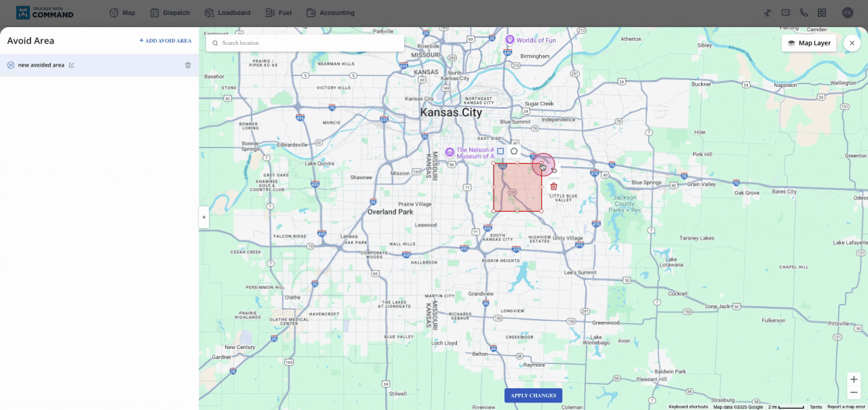
Task: Delete new avoided area from list
Action: click(188, 65)
